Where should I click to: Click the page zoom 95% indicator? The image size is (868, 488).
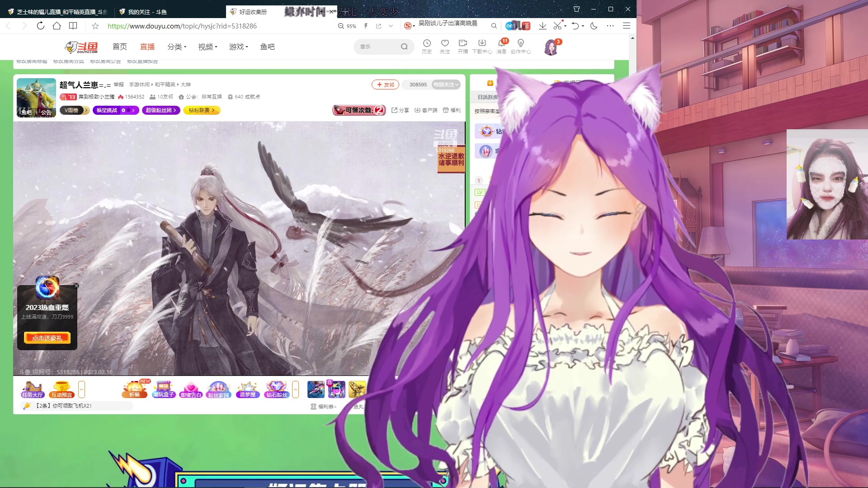click(x=347, y=26)
